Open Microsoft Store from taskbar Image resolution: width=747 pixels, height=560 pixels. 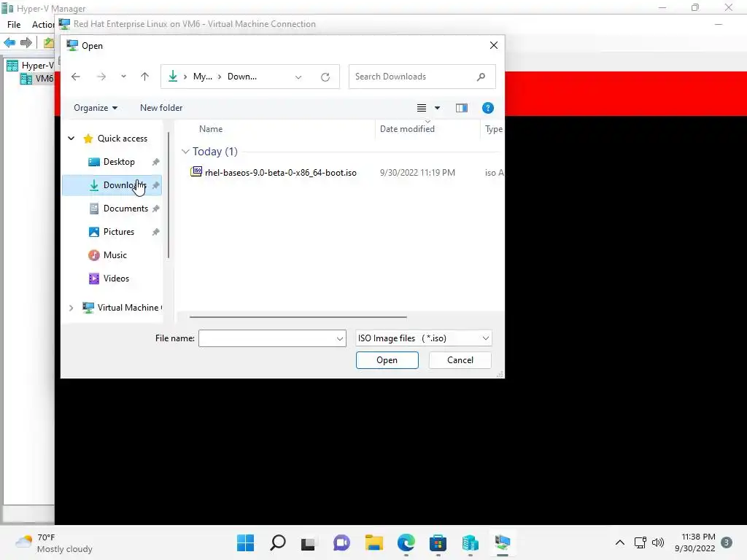coord(438,542)
